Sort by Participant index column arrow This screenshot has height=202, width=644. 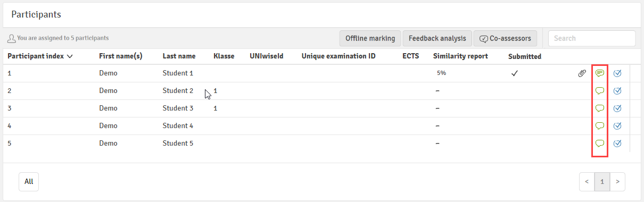click(x=70, y=56)
